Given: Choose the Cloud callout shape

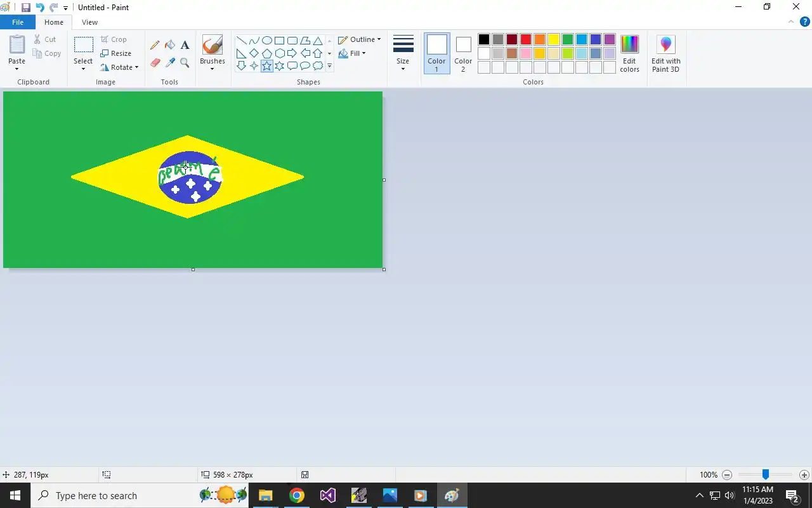Looking at the screenshot, I should point(318,66).
